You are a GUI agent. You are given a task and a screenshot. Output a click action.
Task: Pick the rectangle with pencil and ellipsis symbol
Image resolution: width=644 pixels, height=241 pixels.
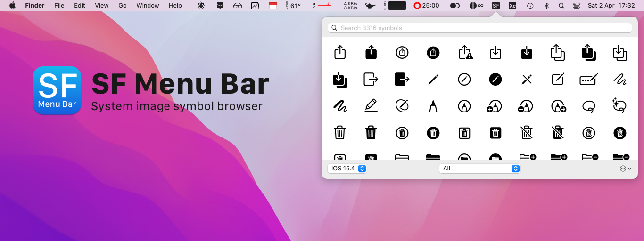point(589,79)
